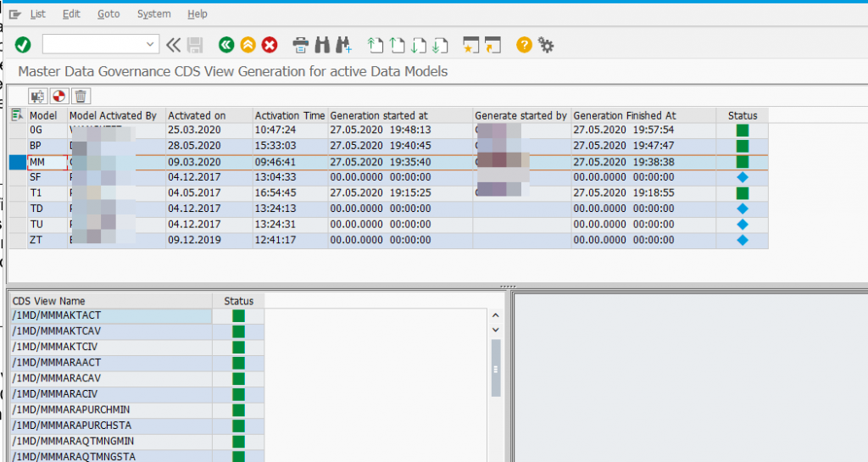Click the red Cancel icon
The width and height of the screenshot is (868, 462).
coord(270,45)
